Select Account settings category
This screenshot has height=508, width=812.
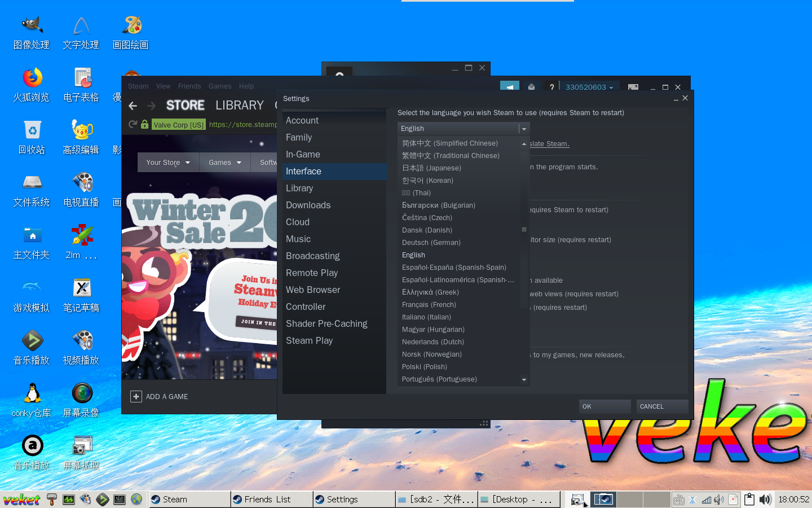pyautogui.click(x=335, y=121)
